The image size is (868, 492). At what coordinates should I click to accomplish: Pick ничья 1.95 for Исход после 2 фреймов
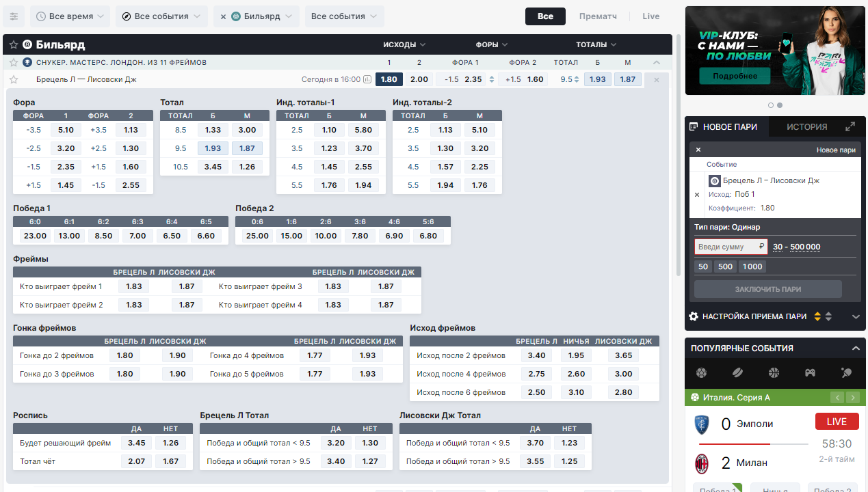coord(576,355)
